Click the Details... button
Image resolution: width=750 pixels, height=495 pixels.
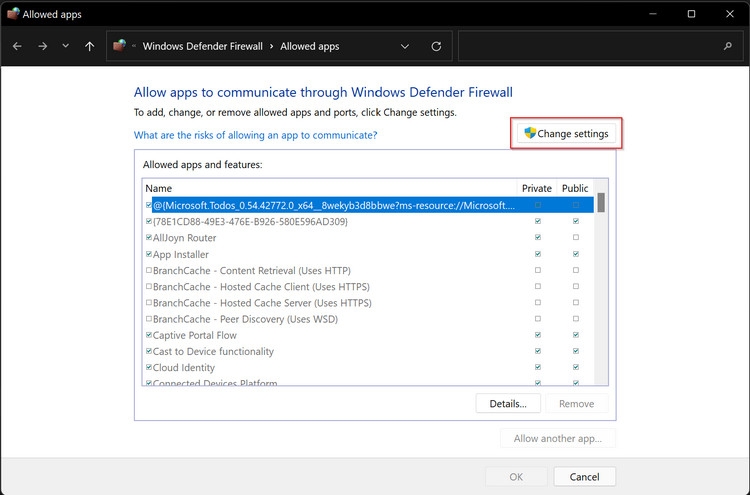point(508,404)
